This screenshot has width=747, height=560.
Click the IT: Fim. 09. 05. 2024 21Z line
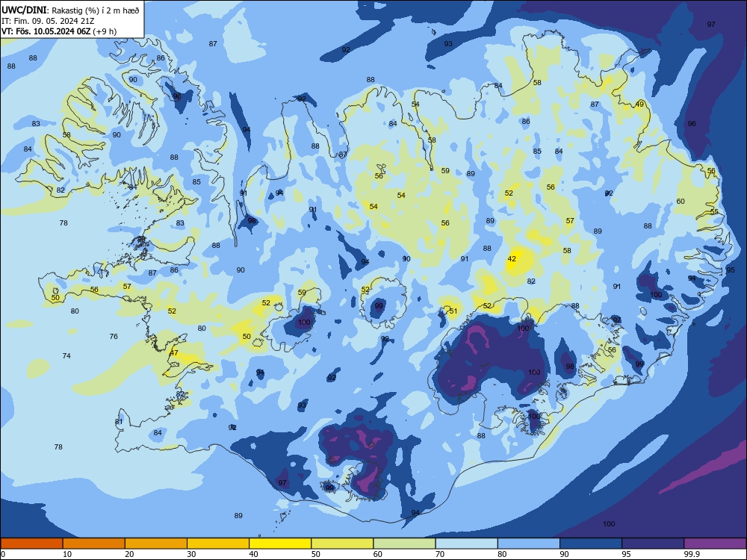48,21
